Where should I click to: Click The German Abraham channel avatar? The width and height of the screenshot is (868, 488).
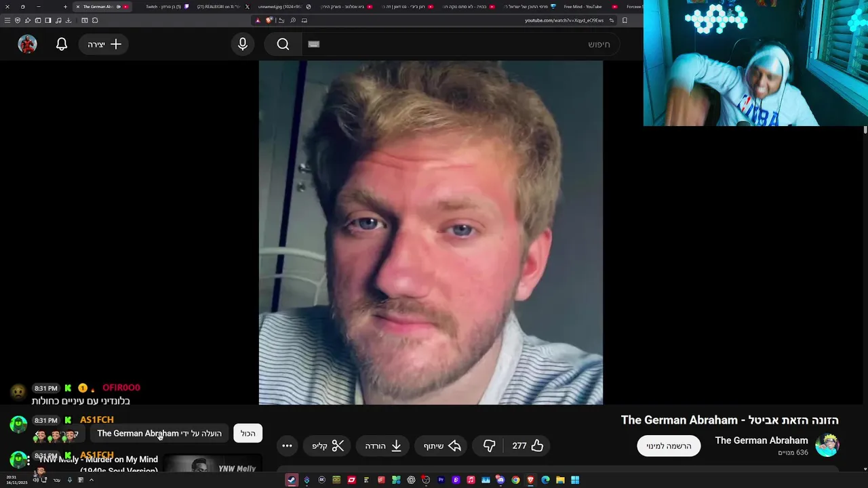(827, 445)
